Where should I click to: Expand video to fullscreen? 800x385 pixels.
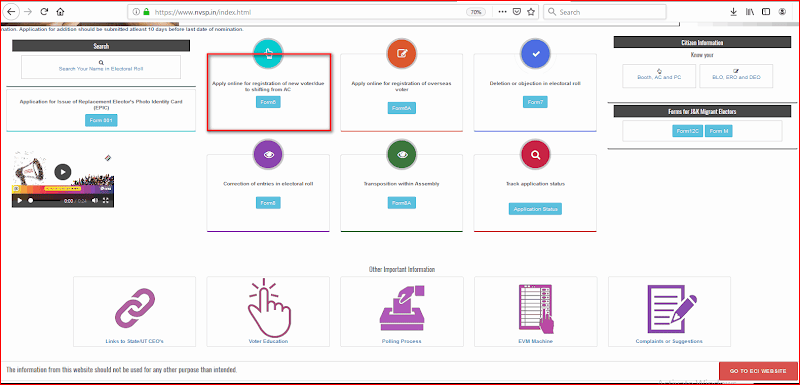[x=106, y=201]
